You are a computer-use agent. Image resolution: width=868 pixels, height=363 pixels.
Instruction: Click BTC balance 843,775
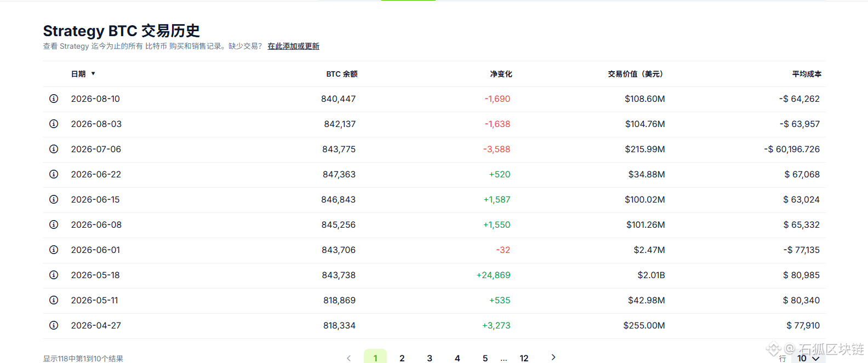coord(339,149)
